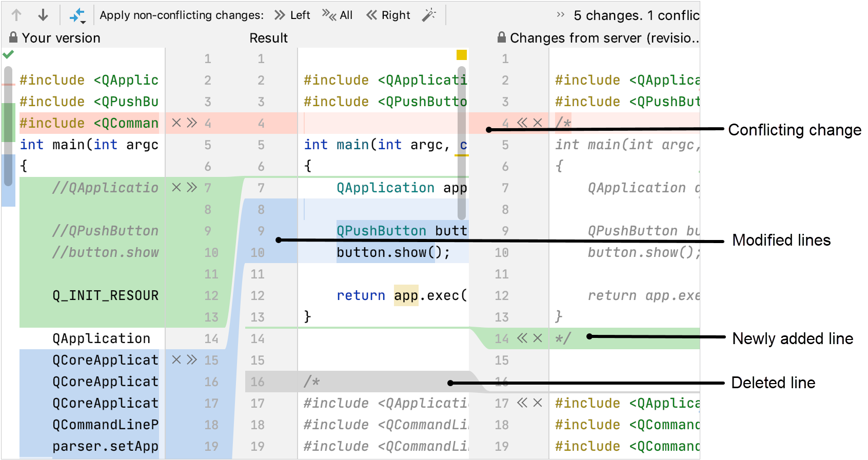868x460 pixels.
Task: Apply non-conflicting changes from Right
Action: coord(388,15)
